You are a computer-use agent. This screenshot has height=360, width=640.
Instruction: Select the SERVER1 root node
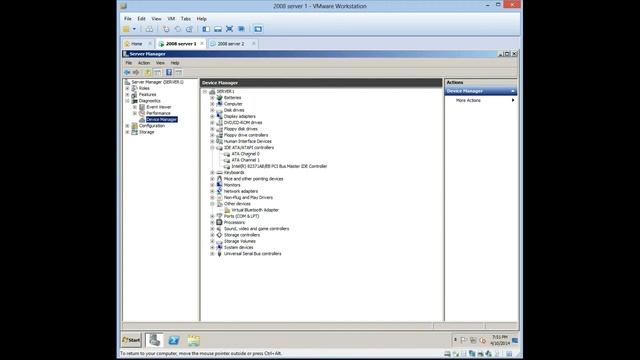[x=225, y=91]
